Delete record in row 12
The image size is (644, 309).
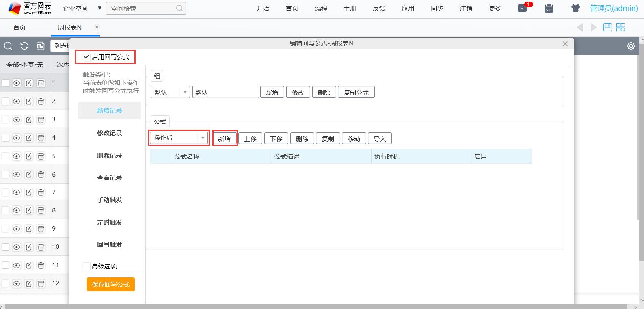(41, 283)
